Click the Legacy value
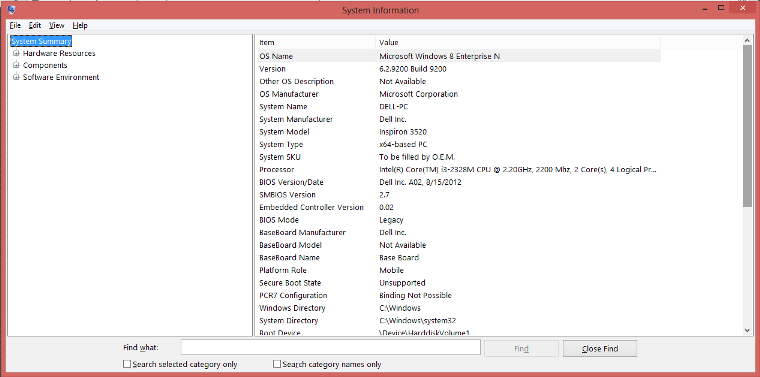 click(x=391, y=220)
